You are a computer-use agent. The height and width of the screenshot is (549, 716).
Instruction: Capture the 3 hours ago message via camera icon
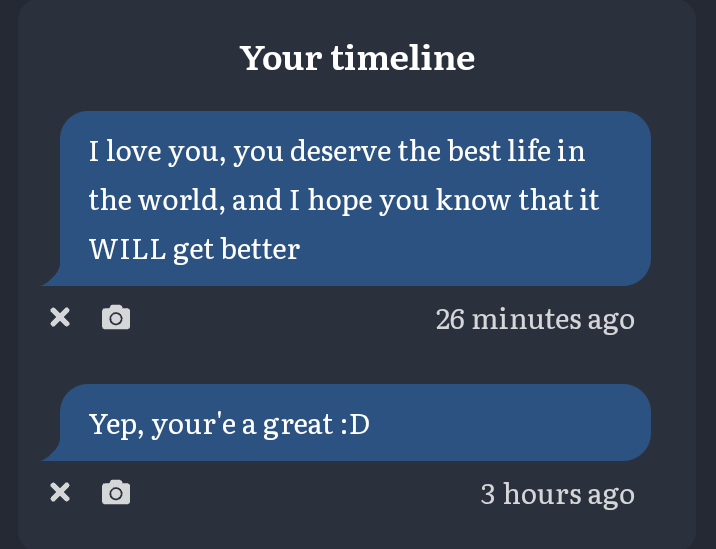pyautogui.click(x=116, y=492)
